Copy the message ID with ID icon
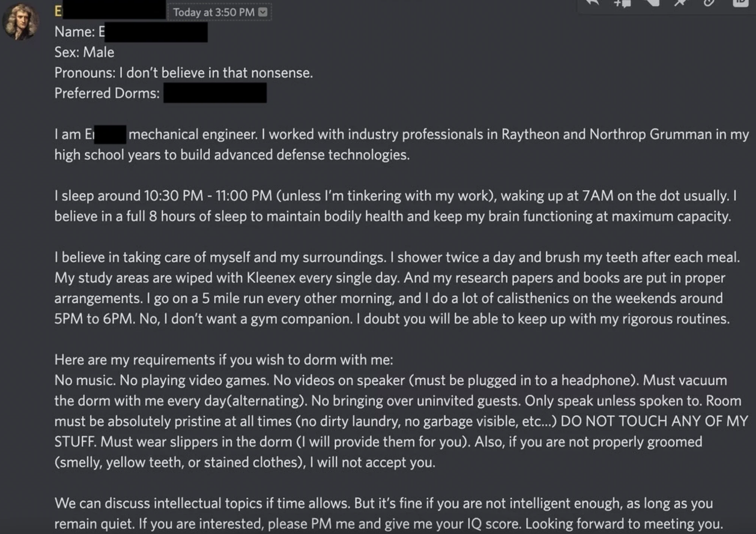This screenshot has width=756, height=534. 740,3
